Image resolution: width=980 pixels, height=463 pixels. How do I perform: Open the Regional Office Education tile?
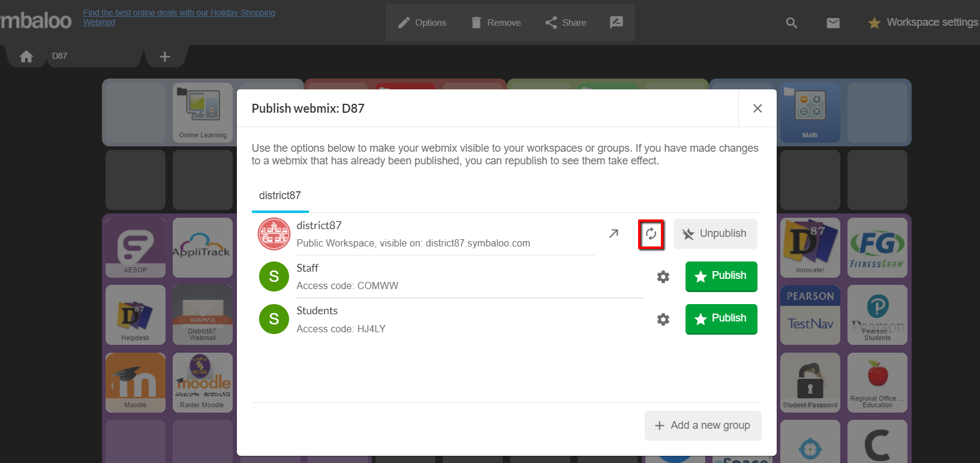[877, 382]
